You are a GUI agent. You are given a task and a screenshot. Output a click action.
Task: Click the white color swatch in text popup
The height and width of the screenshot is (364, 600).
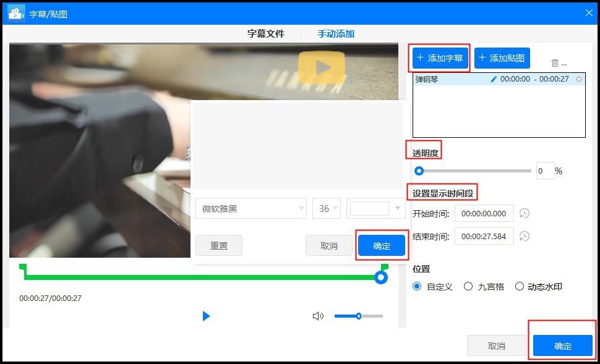tap(369, 208)
